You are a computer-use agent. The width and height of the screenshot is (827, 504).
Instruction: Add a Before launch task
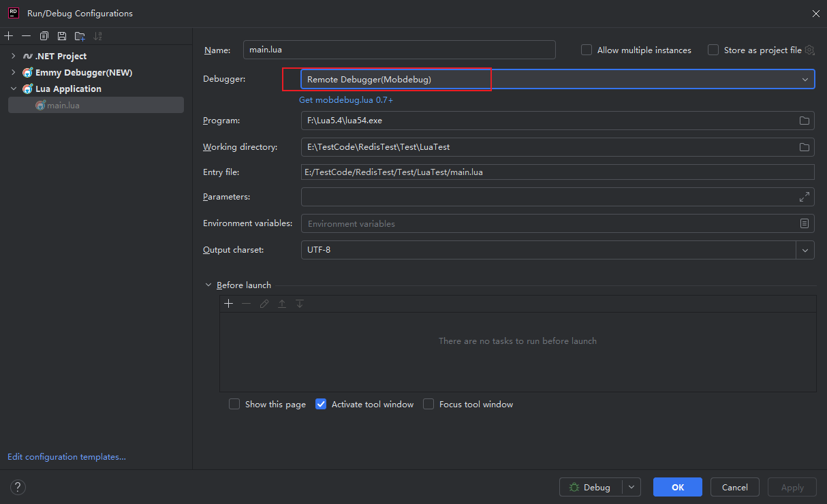[x=229, y=304]
